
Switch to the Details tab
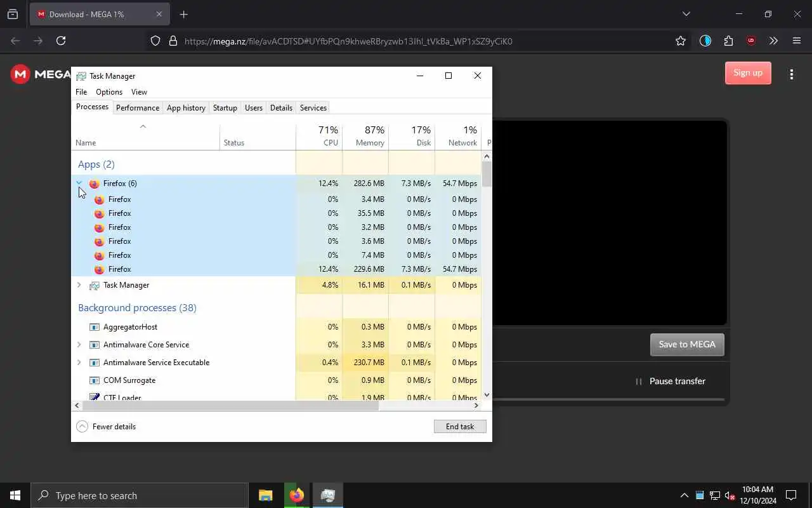point(281,108)
